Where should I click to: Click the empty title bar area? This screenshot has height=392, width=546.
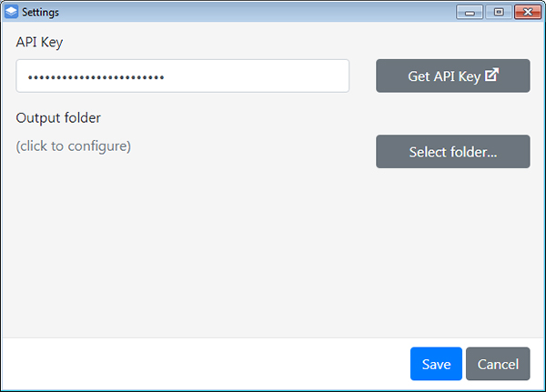pyautogui.click(x=255, y=12)
